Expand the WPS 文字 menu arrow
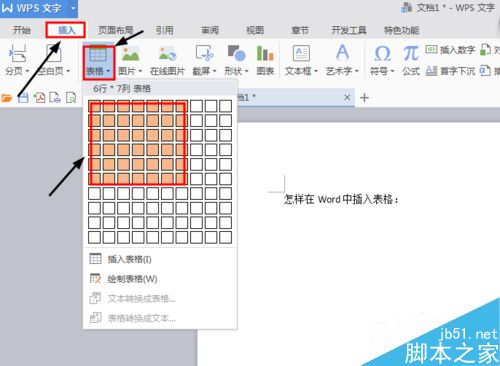This screenshot has width=500, height=366. pos(73,8)
